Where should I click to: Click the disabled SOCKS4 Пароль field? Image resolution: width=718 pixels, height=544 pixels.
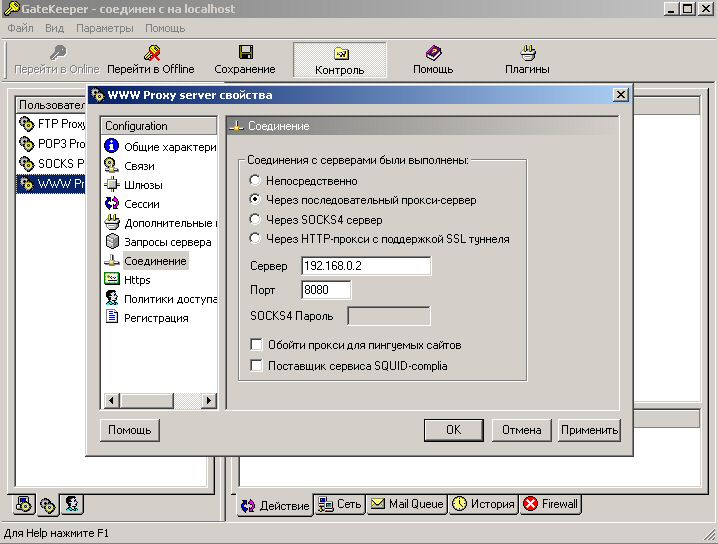pos(389,316)
